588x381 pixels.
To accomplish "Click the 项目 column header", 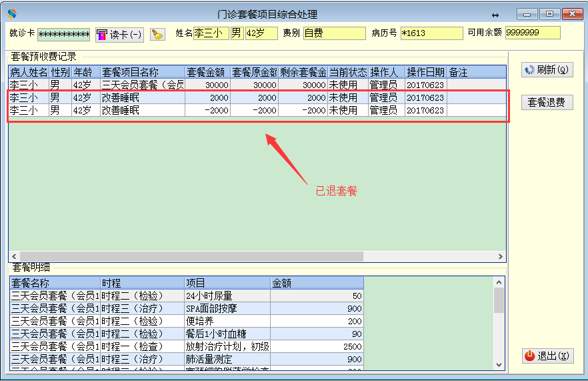I will point(227,283).
